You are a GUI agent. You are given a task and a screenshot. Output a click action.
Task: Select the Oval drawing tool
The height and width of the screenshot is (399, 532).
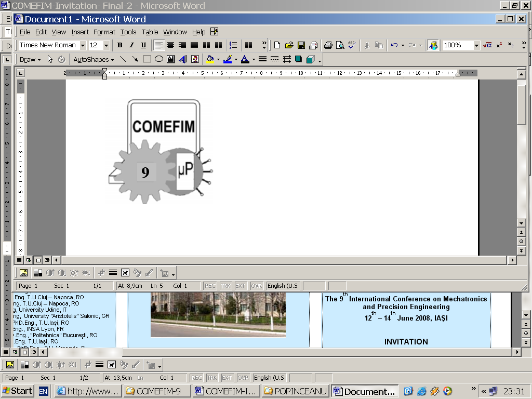[159, 59]
